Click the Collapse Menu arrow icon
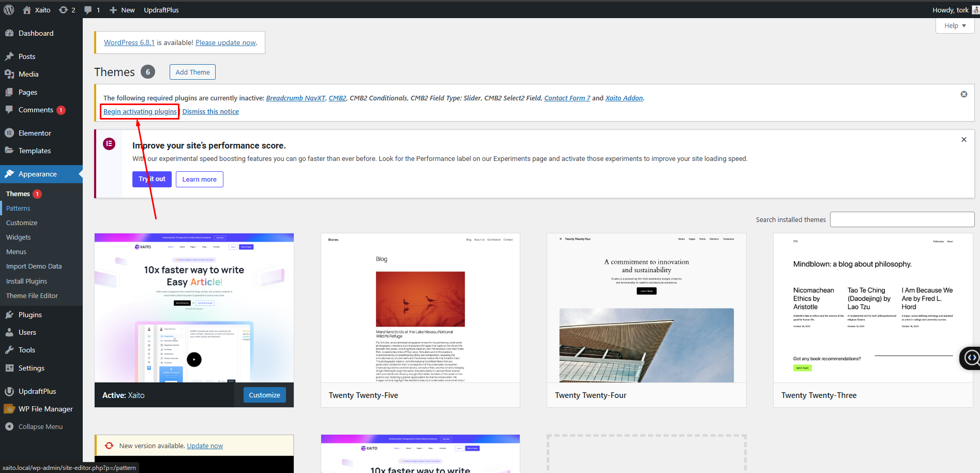The image size is (980, 473). (9, 426)
